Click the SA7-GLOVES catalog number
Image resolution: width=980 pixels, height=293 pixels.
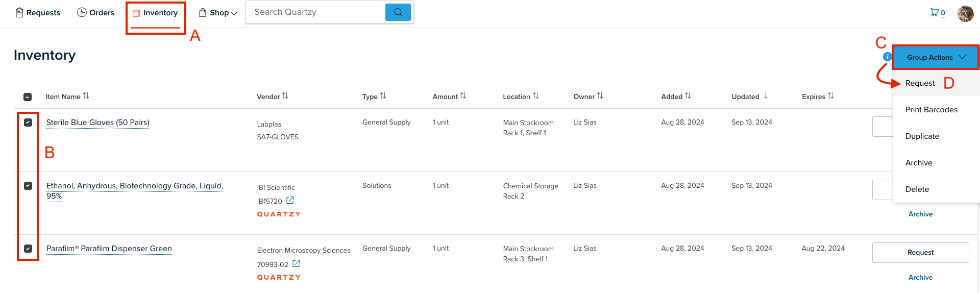pyautogui.click(x=278, y=137)
